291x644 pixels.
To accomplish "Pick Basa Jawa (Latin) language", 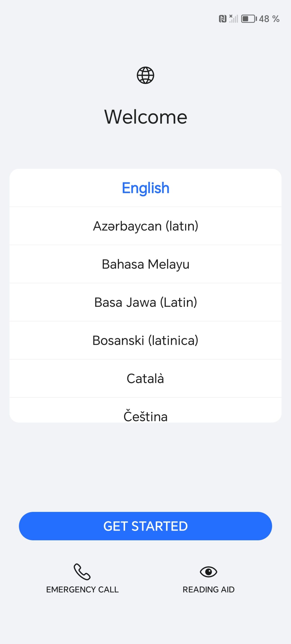I will pos(145,302).
